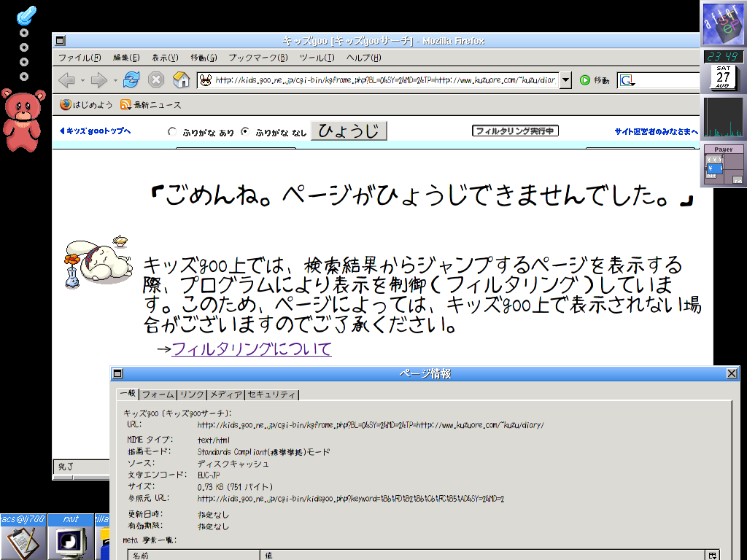The image size is (747, 560).
Task: Click the text/html MIME type value
Action: click(214, 440)
